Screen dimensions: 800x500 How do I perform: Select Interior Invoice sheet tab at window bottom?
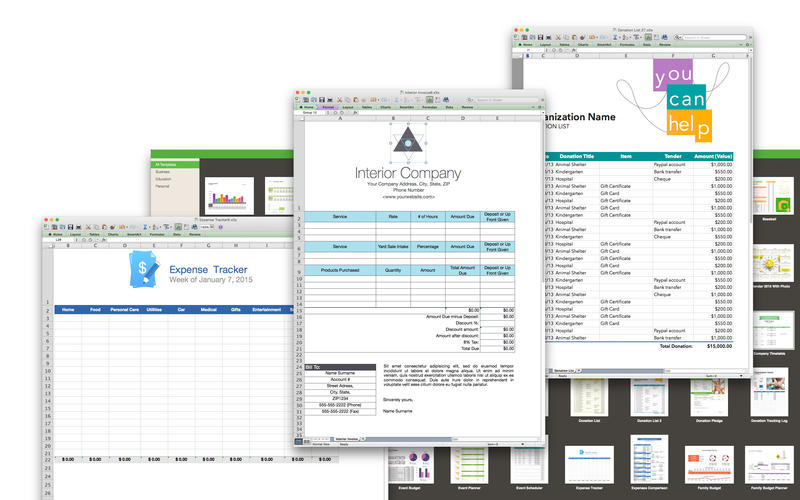point(347,439)
